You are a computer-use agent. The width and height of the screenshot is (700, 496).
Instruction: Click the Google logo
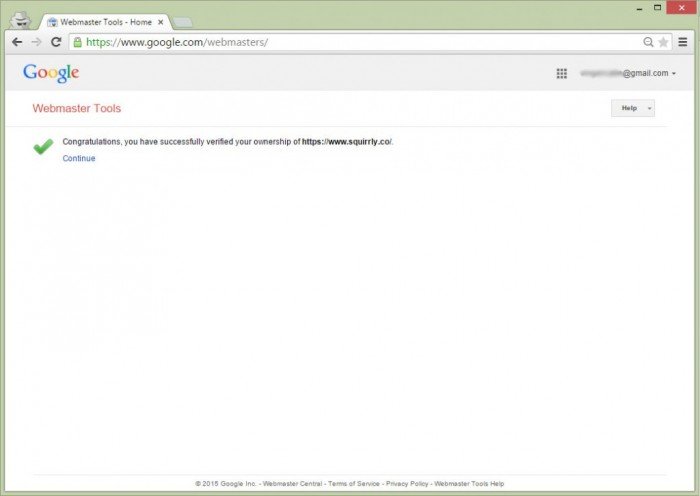click(51, 73)
